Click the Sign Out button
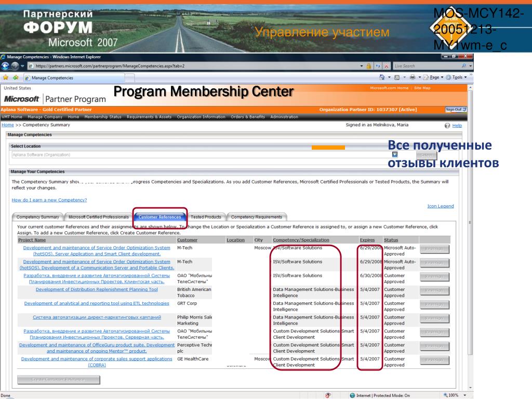The height and width of the screenshot is (399, 532). 456,110
